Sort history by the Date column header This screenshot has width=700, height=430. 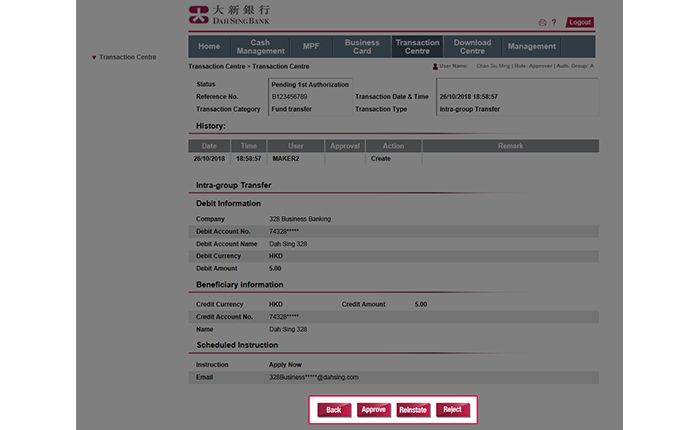pos(209,146)
